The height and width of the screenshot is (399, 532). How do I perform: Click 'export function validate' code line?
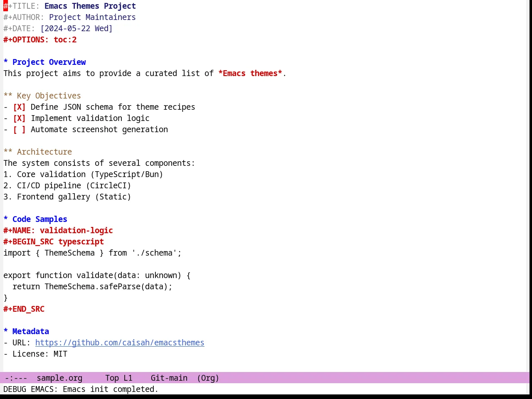(x=97, y=276)
